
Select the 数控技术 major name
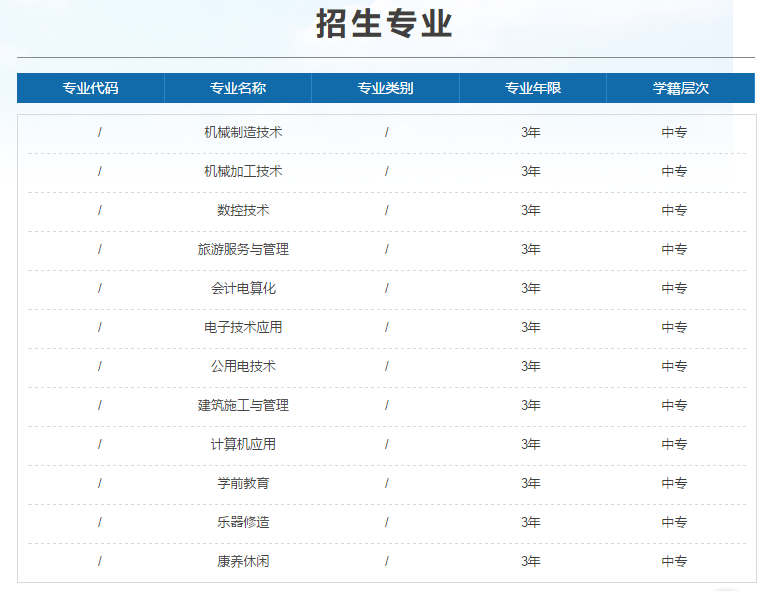coord(243,211)
